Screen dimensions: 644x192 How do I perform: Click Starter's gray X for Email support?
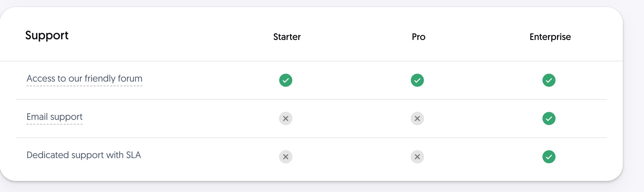pyautogui.click(x=286, y=118)
